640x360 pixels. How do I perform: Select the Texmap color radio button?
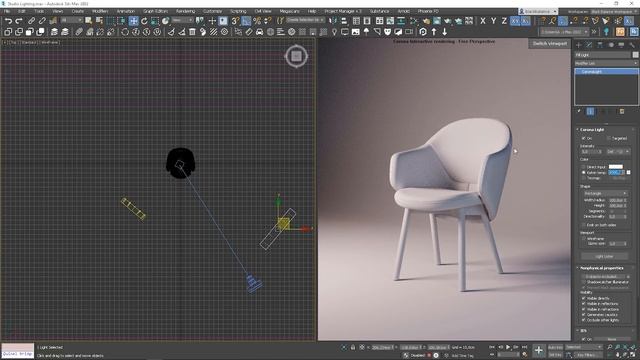pos(584,178)
